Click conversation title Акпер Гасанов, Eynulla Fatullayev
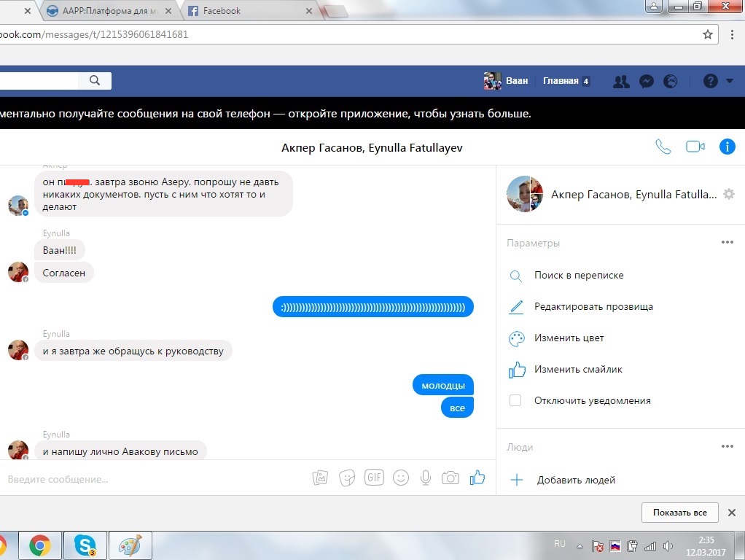This screenshot has width=745, height=560. pyautogui.click(x=372, y=148)
